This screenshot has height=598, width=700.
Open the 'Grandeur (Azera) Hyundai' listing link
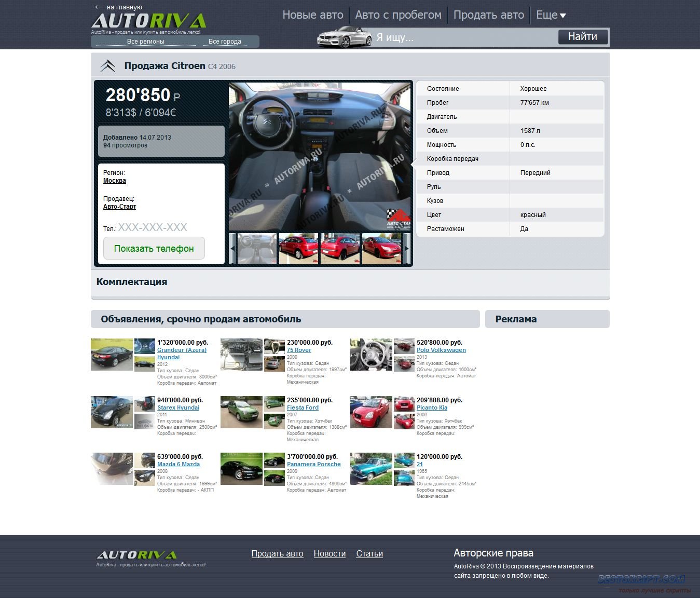(x=182, y=354)
